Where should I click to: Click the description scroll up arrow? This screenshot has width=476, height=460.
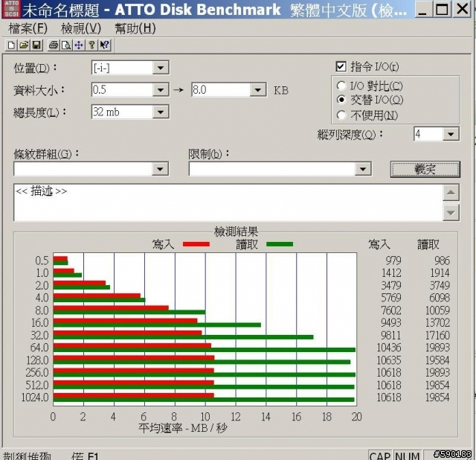(x=451, y=192)
